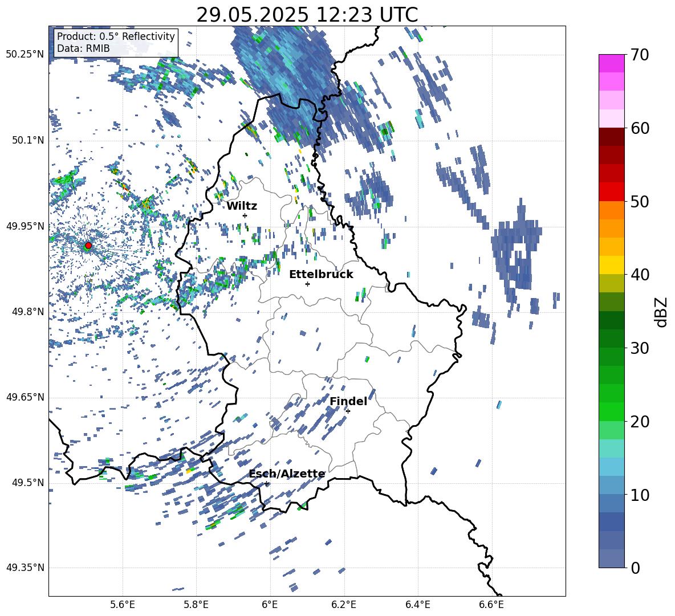Click the Findel station label

348,401
